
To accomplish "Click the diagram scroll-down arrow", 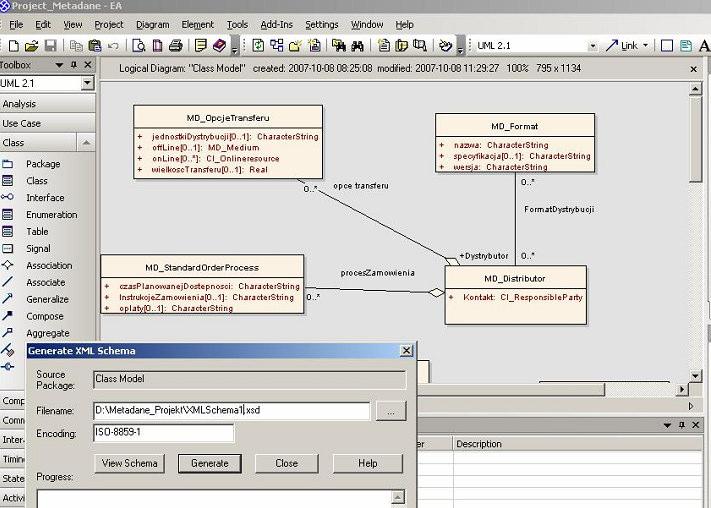I will [x=696, y=376].
